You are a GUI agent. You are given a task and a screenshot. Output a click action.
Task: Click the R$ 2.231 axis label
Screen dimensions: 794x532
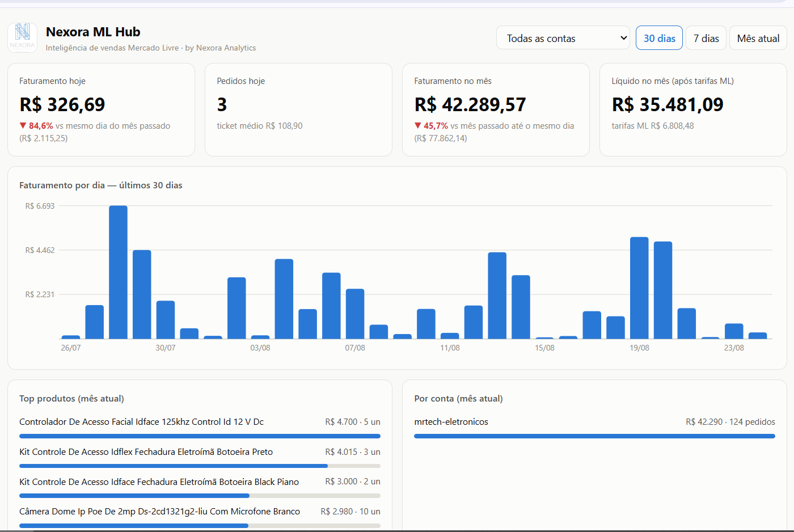coord(40,294)
